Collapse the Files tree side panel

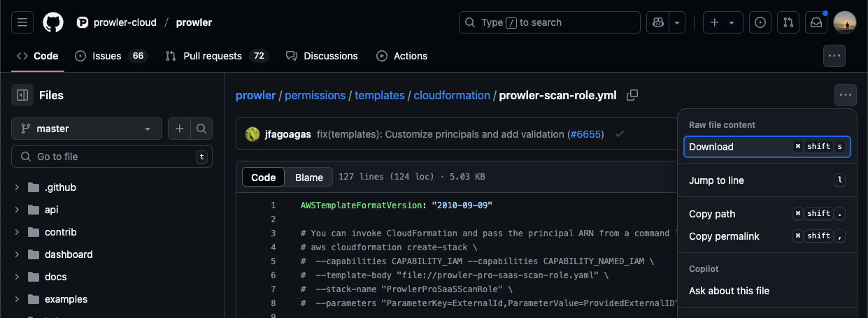[x=22, y=95]
